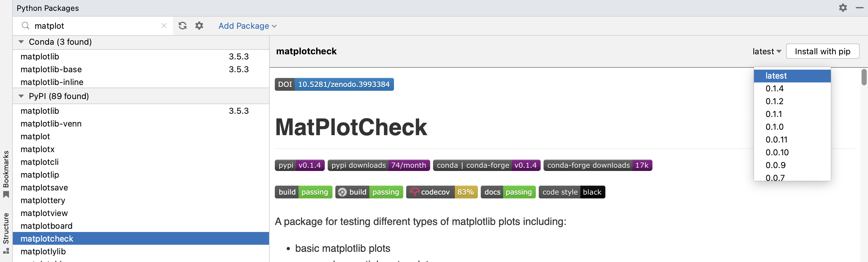This screenshot has width=868, height=262.
Task: Open the Bookmarks tool window
Action: point(6,173)
